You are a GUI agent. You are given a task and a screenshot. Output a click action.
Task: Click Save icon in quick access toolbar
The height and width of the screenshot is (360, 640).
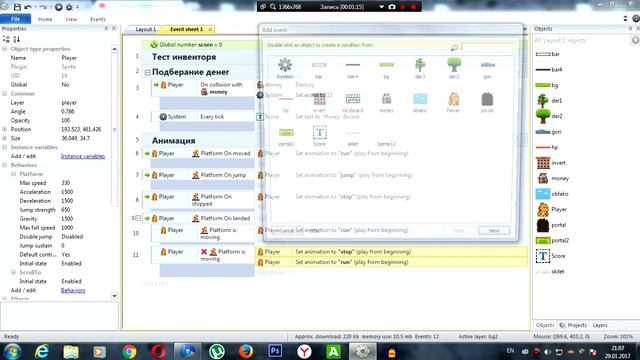17,7
